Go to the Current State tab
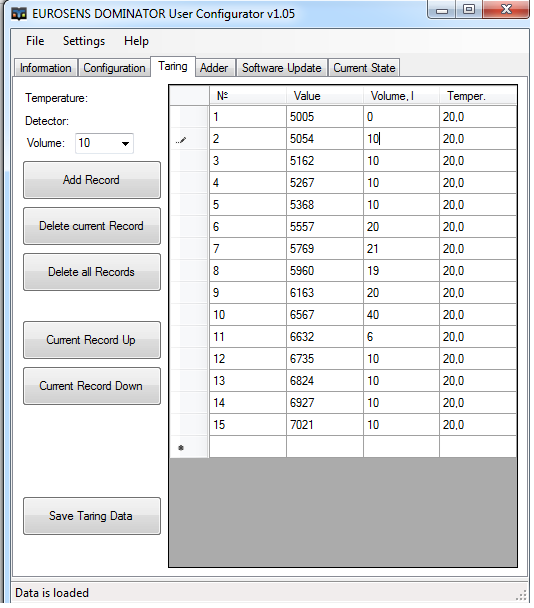The width and height of the screenshot is (534, 608). (x=364, y=68)
